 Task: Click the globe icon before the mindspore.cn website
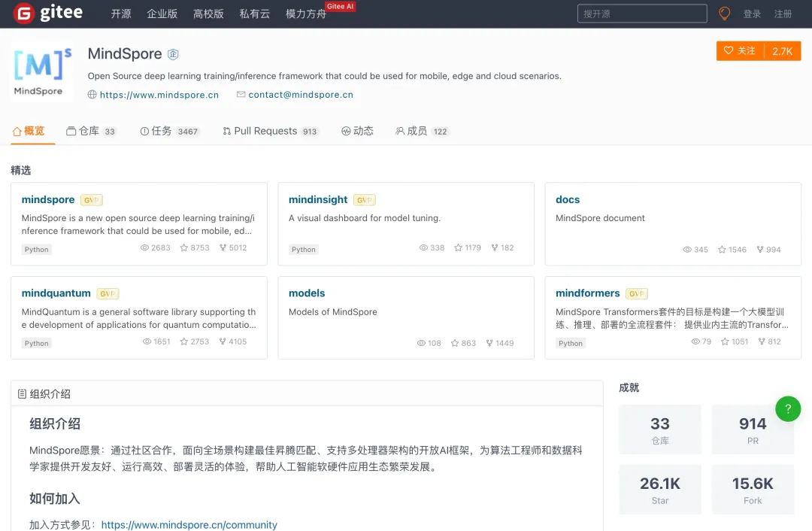click(x=91, y=95)
